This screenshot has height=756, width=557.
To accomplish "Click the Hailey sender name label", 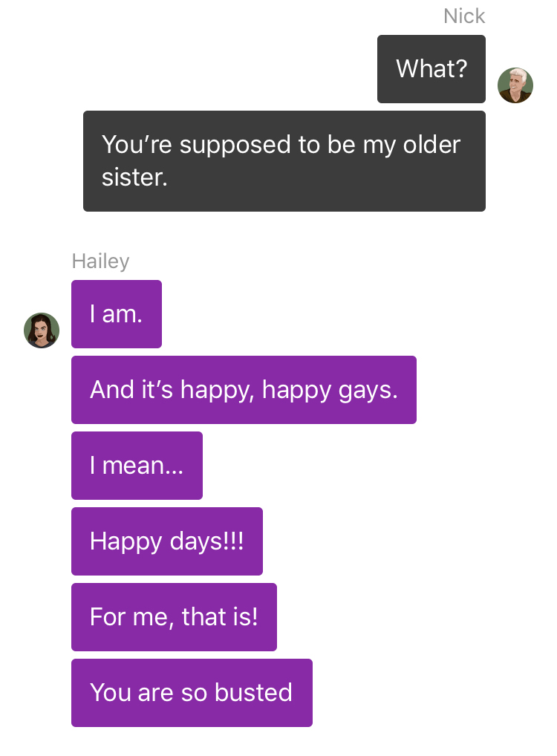I will (x=100, y=261).
